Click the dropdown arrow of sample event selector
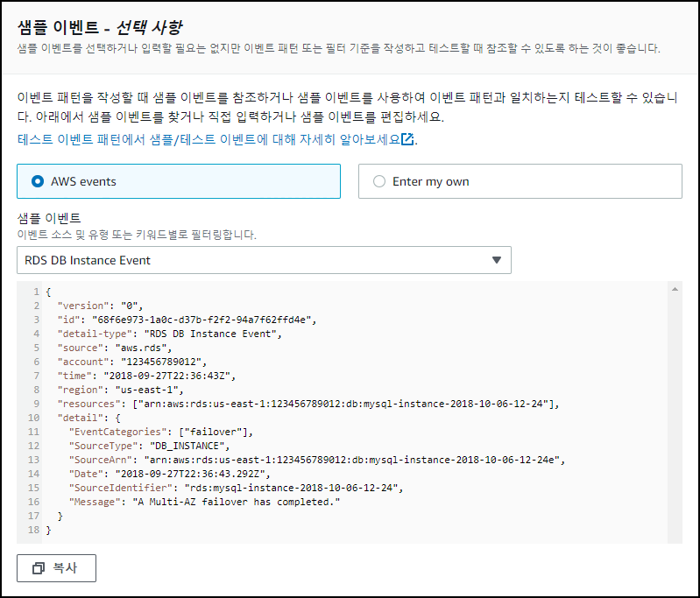This screenshot has height=598, width=700. tap(497, 260)
